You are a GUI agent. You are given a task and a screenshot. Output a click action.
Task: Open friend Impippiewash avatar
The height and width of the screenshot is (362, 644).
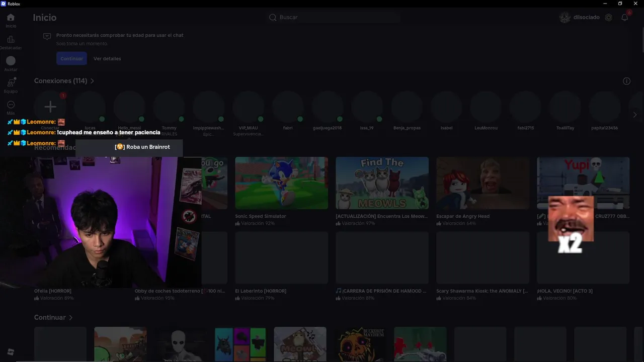pos(208,107)
